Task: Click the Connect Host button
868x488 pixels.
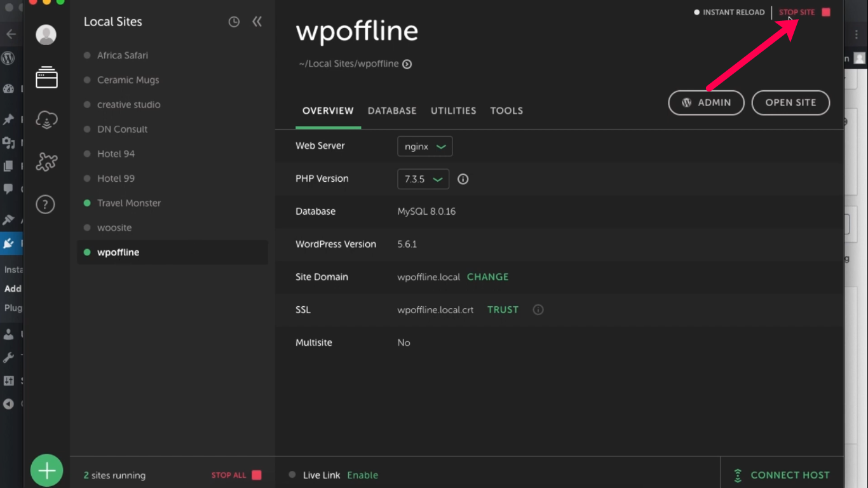Action: point(782,475)
